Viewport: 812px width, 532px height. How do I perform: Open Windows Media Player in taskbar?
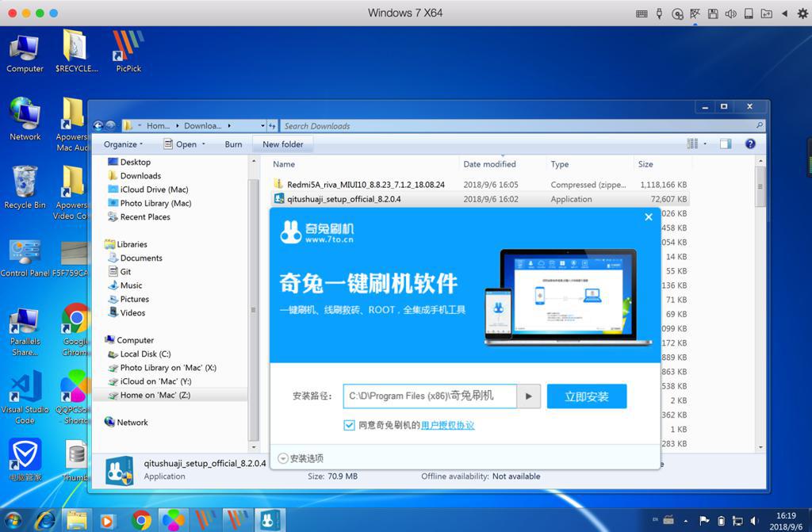[x=107, y=520]
